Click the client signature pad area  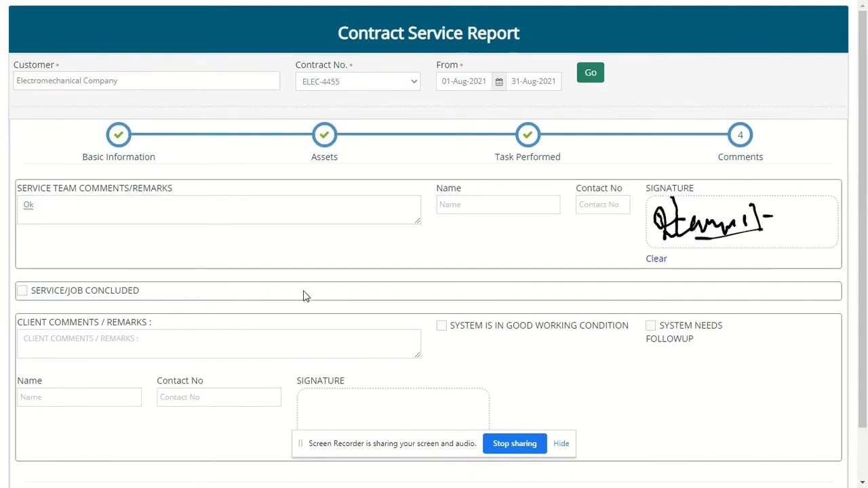point(393,409)
